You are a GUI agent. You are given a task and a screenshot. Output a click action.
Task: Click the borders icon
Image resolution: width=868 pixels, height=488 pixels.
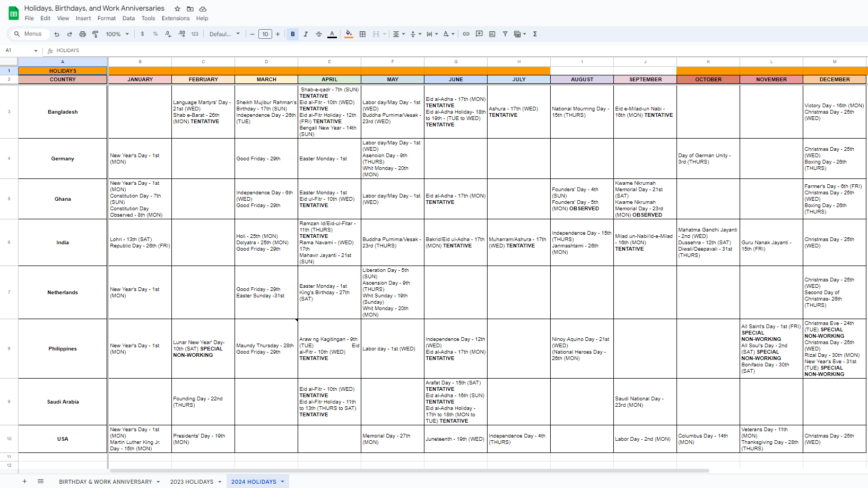[362, 34]
